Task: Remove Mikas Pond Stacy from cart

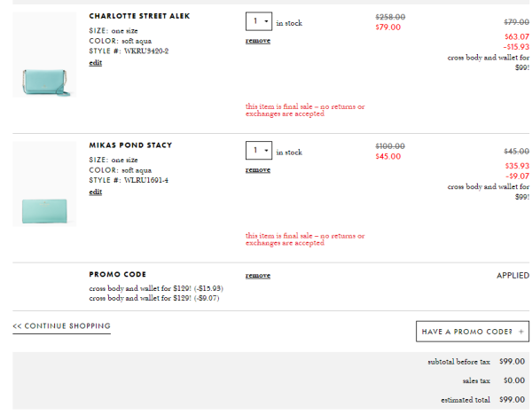Action: pos(258,169)
